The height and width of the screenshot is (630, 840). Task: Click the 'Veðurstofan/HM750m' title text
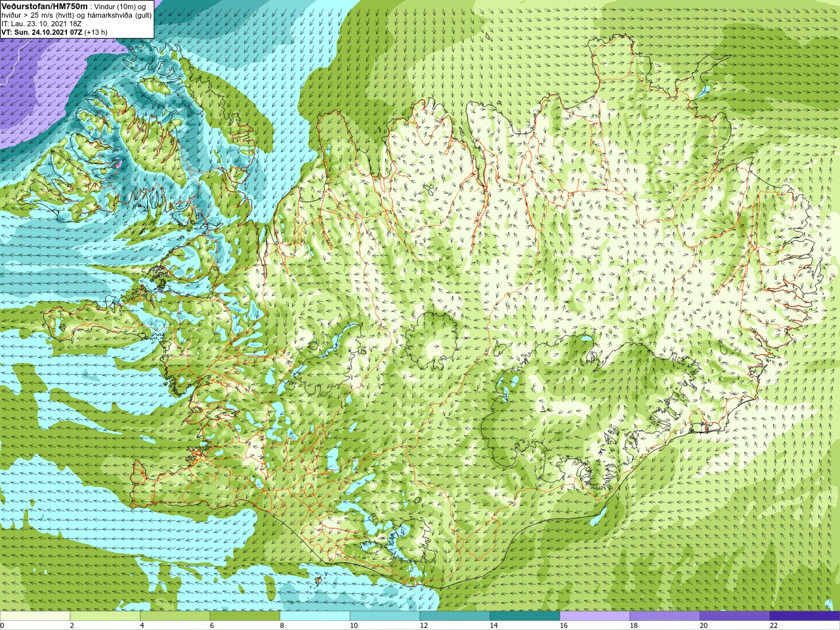click(x=45, y=6)
